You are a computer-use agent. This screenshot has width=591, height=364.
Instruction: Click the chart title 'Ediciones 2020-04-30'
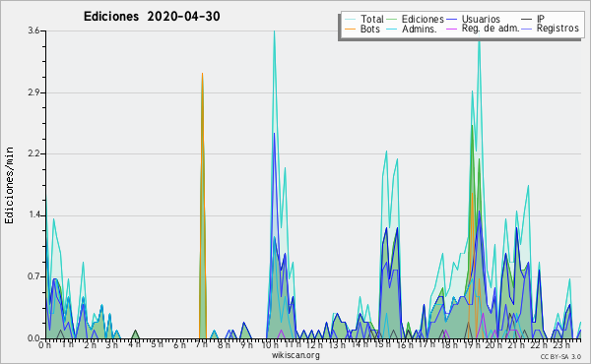pos(152,17)
